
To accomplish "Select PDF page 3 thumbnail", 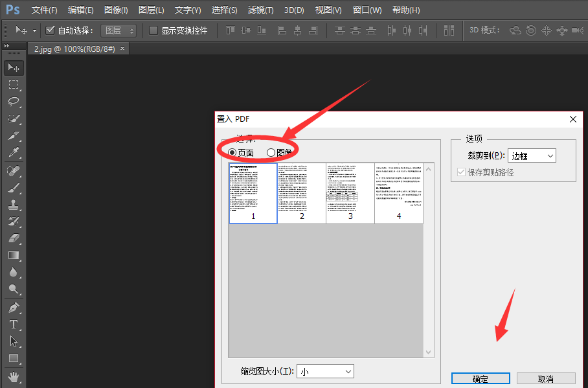I will click(350, 193).
